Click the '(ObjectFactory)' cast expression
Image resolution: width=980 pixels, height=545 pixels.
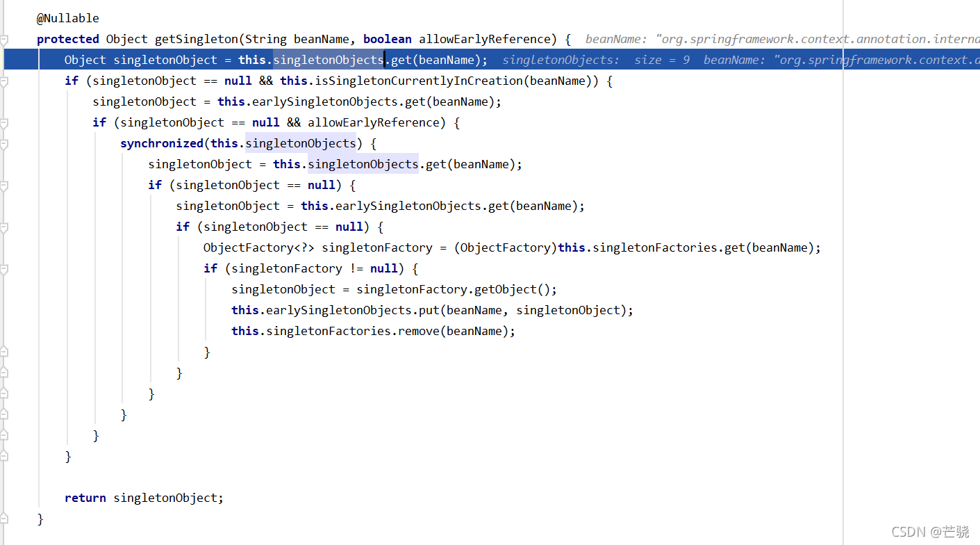click(506, 247)
